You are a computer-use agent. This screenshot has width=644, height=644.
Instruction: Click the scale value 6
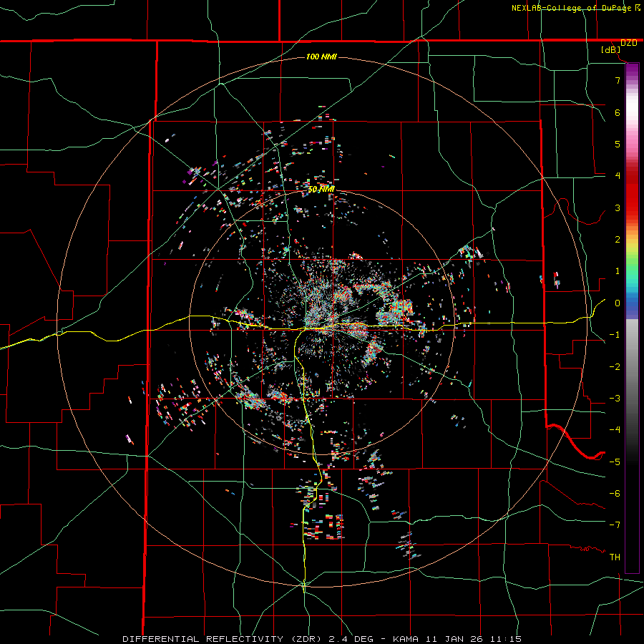click(x=618, y=112)
